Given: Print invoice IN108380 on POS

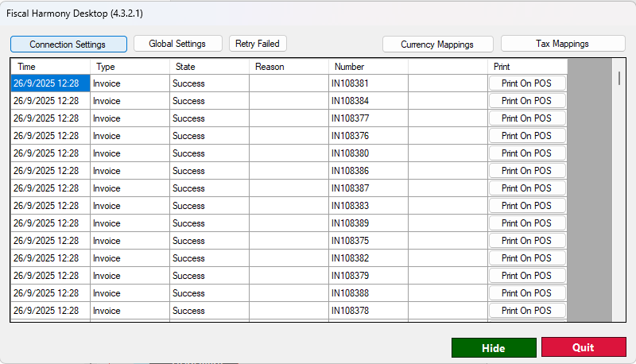Looking at the screenshot, I should (x=527, y=153).
